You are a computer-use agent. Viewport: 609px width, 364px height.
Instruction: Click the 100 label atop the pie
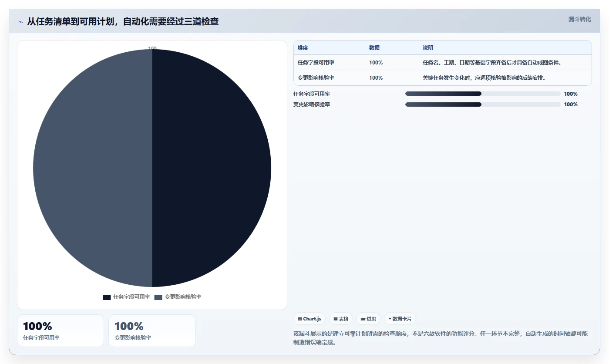point(152,48)
